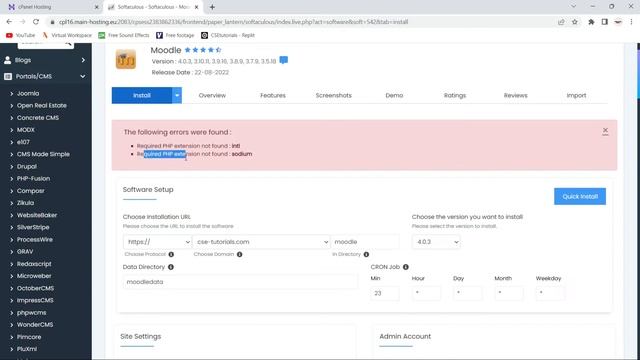Show info for CRON Job
Viewport: 640px width, 360px height.
[x=405, y=267]
